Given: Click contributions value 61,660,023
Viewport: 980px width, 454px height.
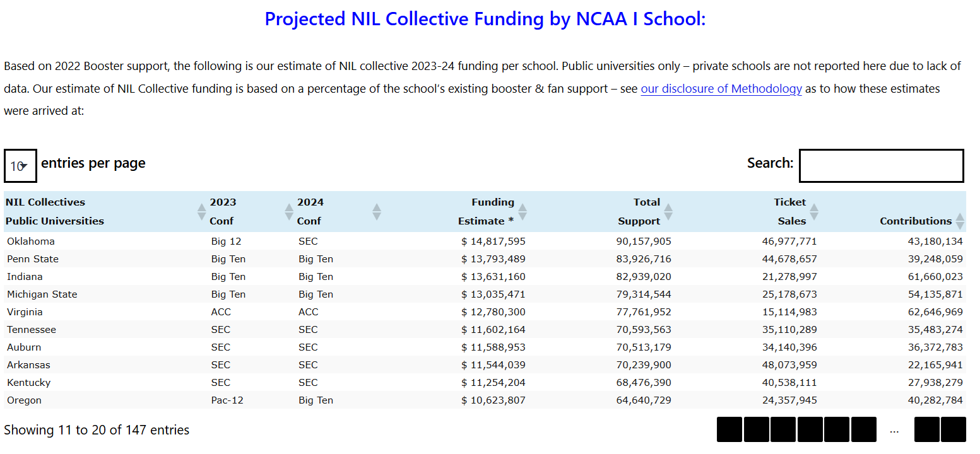Looking at the screenshot, I should click(935, 277).
